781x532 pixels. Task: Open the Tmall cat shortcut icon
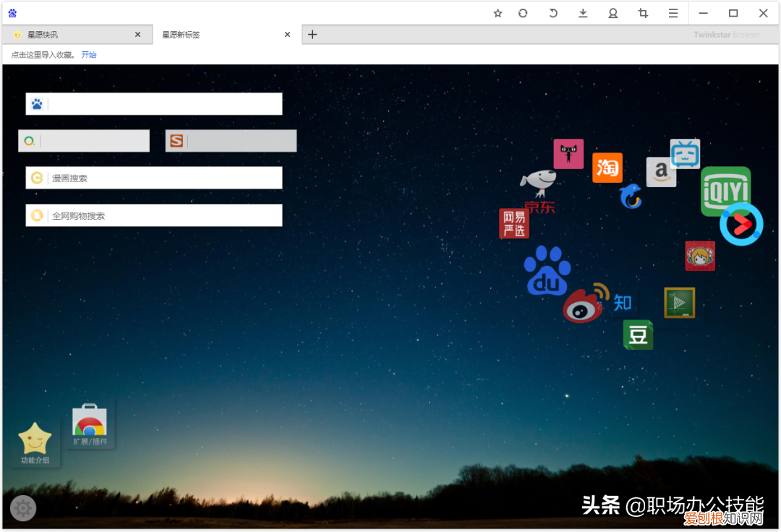pyautogui.click(x=568, y=154)
